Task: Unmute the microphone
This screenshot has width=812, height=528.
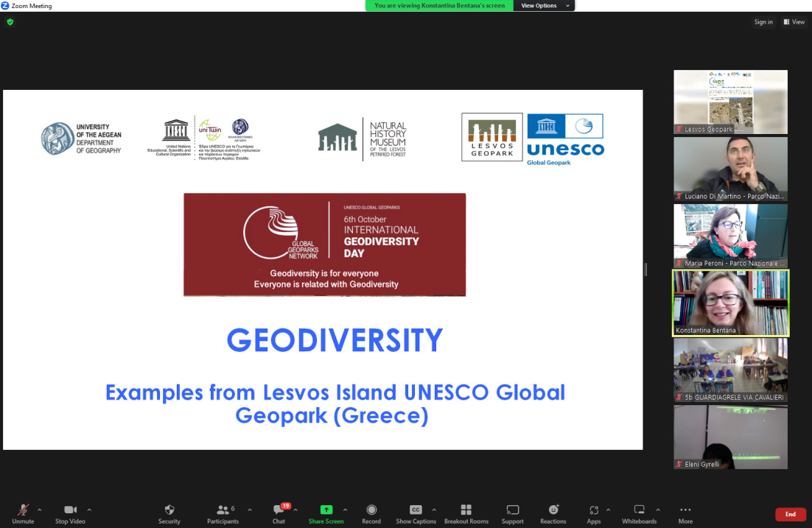Action: (23, 513)
